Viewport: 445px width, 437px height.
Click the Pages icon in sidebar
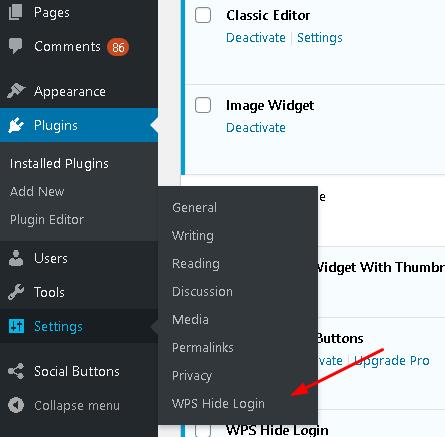click(15, 12)
